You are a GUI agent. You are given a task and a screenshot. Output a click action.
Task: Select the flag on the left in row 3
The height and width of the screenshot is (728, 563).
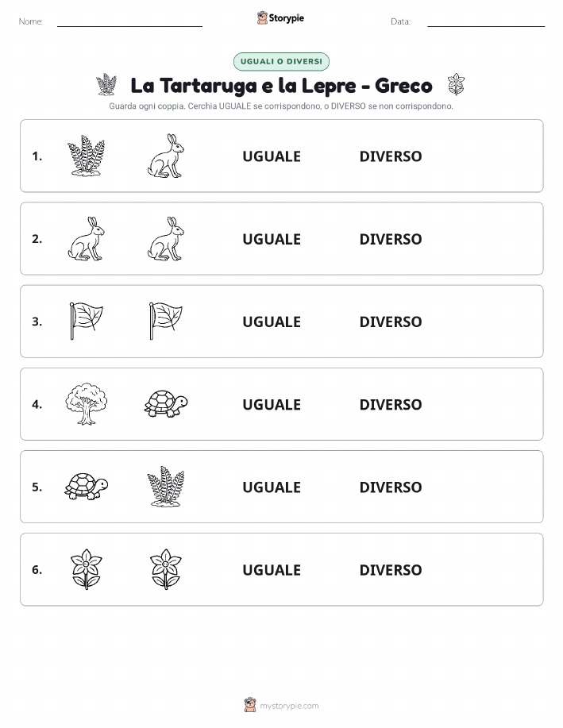tap(87, 321)
